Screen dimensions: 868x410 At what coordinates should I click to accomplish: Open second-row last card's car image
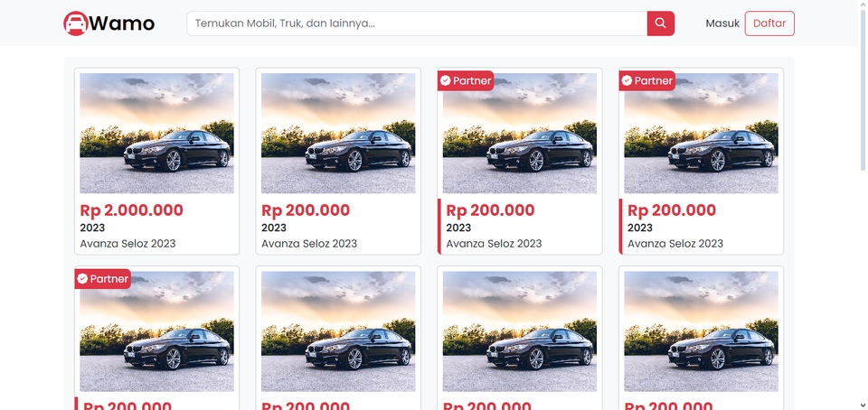coord(701,331)
